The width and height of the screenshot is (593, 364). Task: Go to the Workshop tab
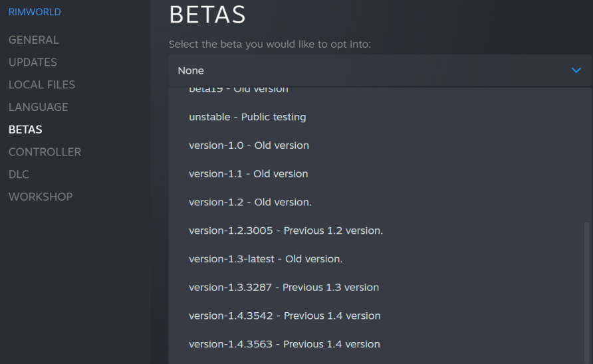[41, 197]
